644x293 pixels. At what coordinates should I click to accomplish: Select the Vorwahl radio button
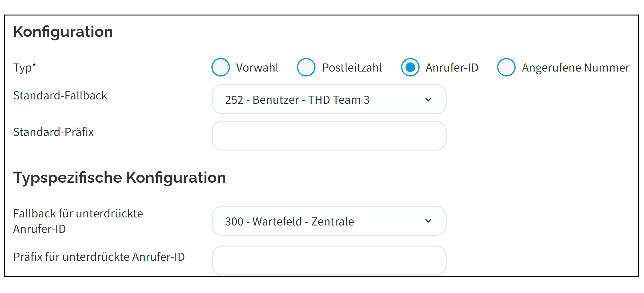(220, 67)
